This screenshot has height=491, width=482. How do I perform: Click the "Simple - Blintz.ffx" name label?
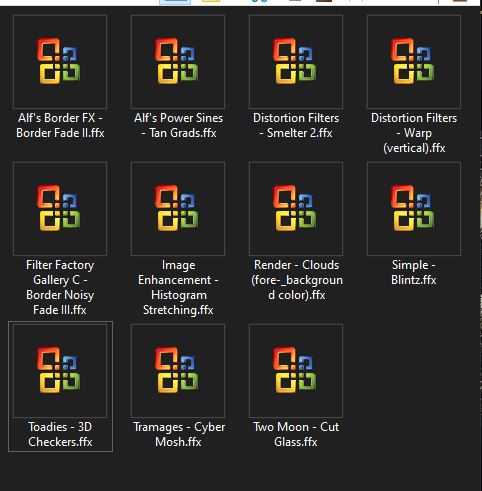[x=414, y=272]
